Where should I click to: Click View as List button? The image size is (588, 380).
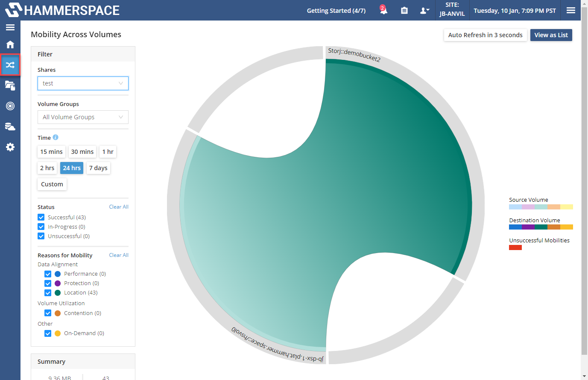pos(551,35)
